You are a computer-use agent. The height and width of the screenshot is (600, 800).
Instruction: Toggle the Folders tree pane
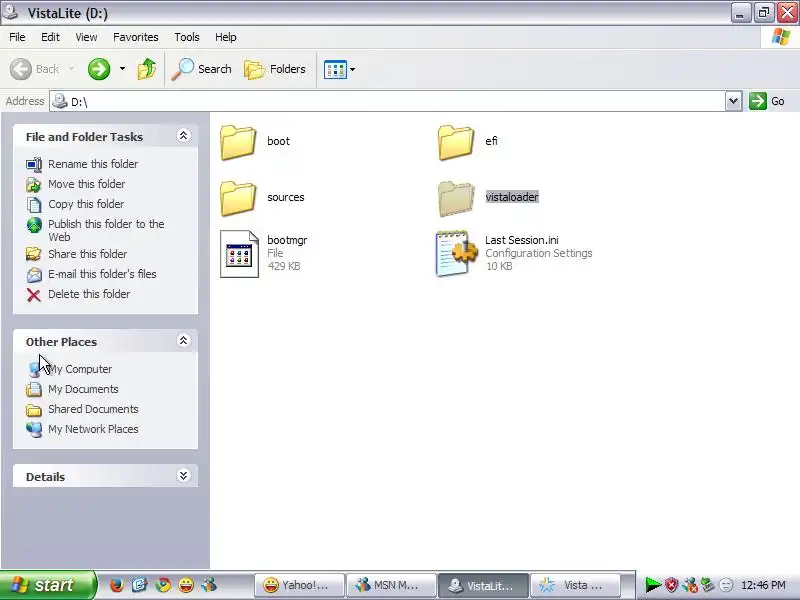point(275,69)
